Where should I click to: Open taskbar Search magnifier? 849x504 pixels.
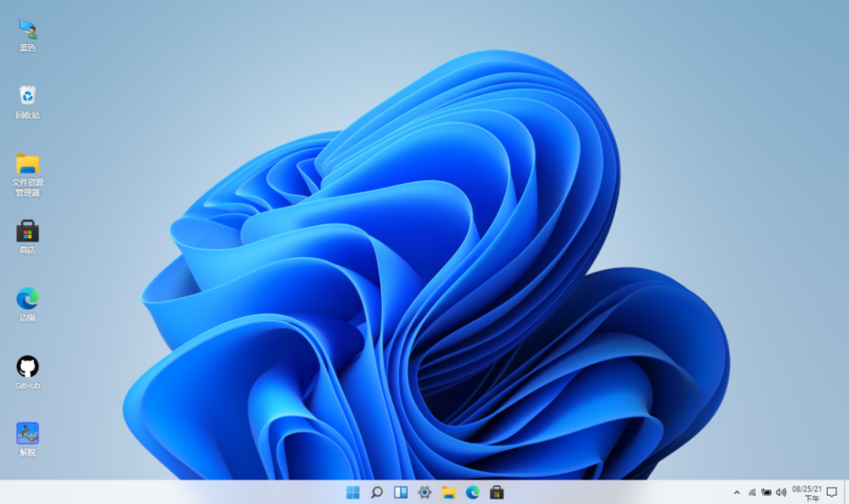(x=377, y=492)
